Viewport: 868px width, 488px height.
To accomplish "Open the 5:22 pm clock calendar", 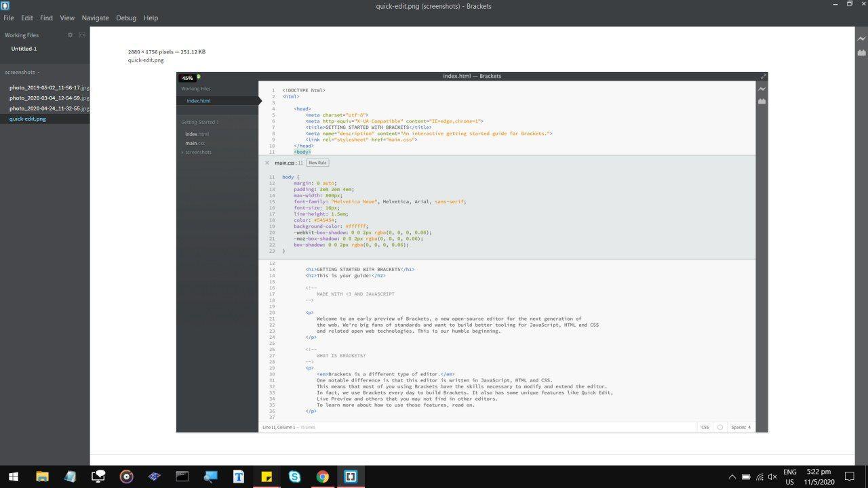I will click(818, 476).
